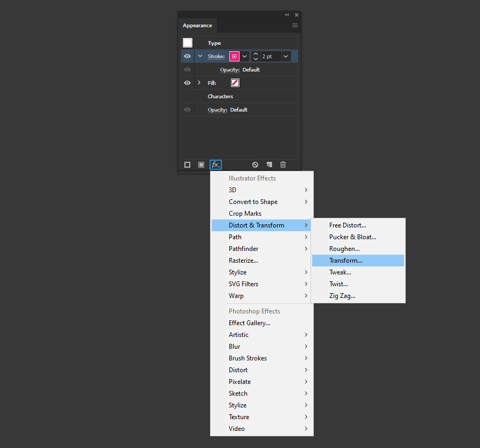The height and width of the screenshot is (448, 480).
Task: Close the Appearance panel
Action: (297, 14)
